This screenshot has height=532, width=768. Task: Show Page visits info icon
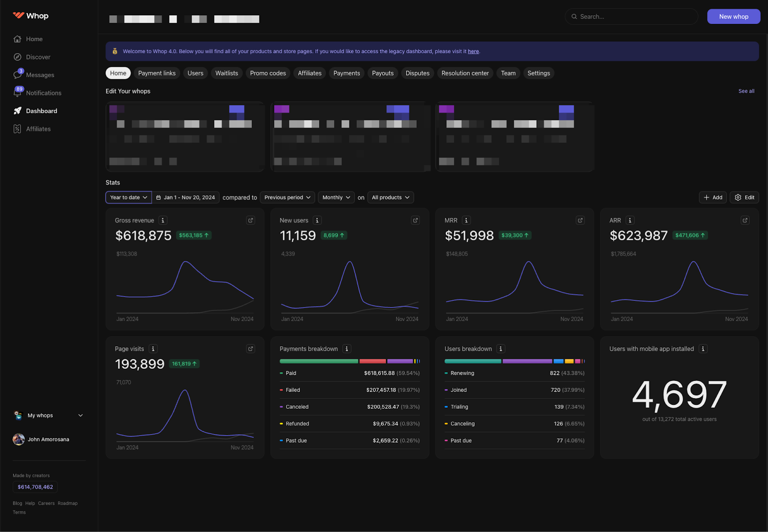pyautogui.click(x=153, y=349)
